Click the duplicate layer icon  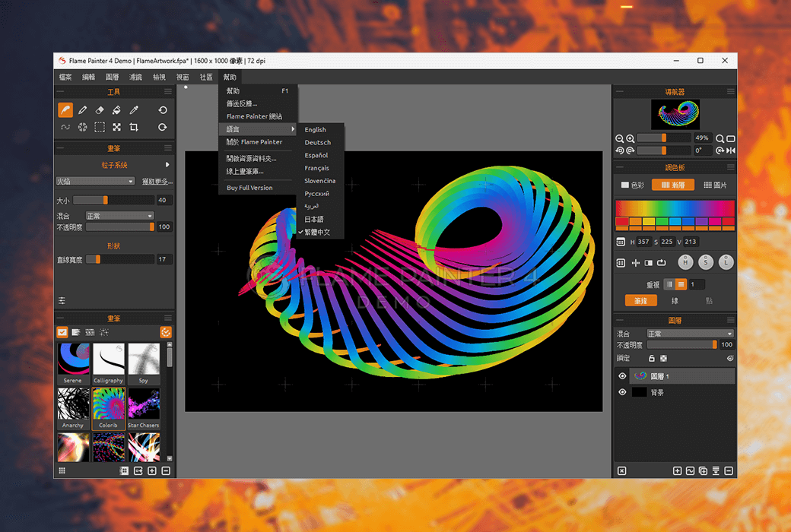click(x=704, y=471)
